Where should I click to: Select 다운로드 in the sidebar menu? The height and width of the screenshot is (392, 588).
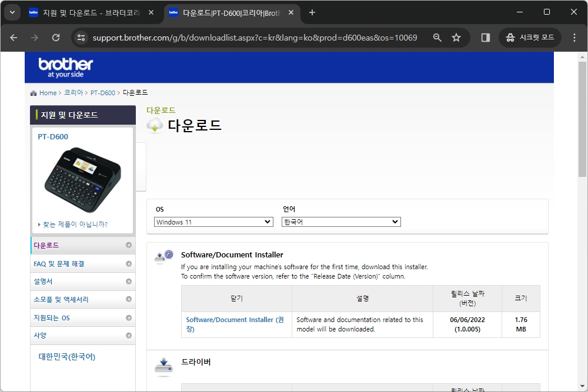point(83,245)
